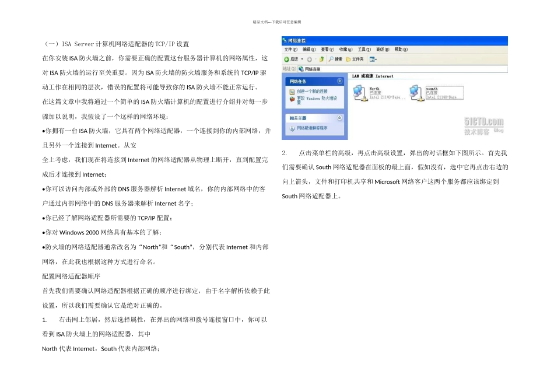Open the Views dropdown button
Screen dimensions: 554x392
[x=373, y=60]
